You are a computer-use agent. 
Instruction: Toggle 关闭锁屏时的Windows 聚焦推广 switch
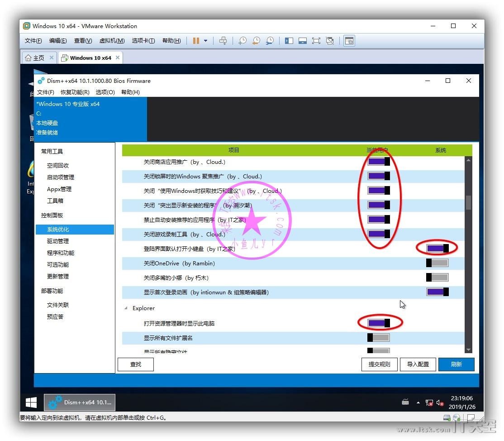coord(379,176)
